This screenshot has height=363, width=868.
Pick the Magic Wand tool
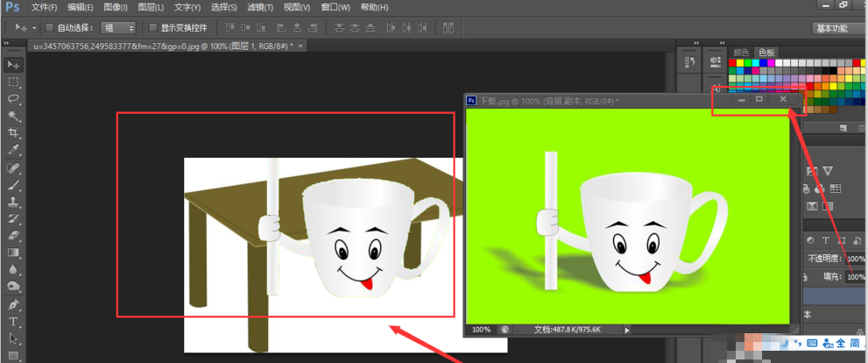click(13, 116)
